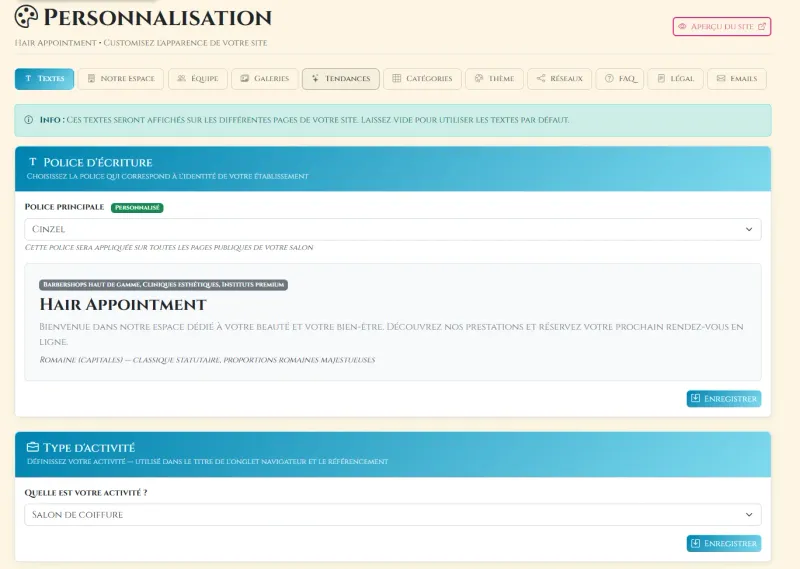Click the Personnalisé badge next to Police principale
This screenshot has height=569, width=800.
click(137, 208)
